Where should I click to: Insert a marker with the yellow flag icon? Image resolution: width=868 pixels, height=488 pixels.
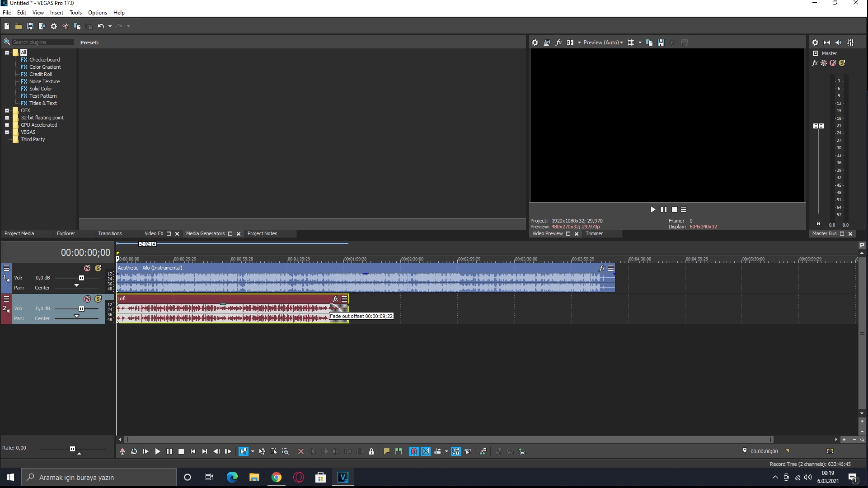(x=387, y=451)
